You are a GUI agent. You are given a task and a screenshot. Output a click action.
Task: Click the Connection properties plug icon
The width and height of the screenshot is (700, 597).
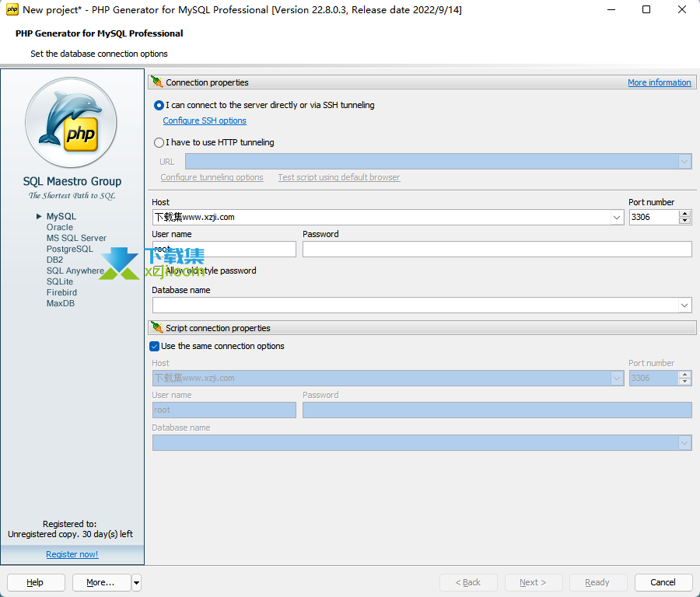[x=156, y=82]
